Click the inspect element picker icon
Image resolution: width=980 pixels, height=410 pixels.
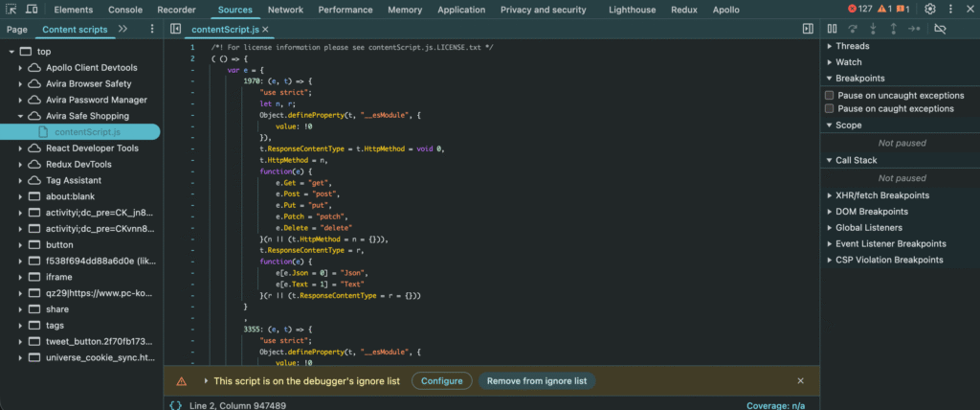11,9
